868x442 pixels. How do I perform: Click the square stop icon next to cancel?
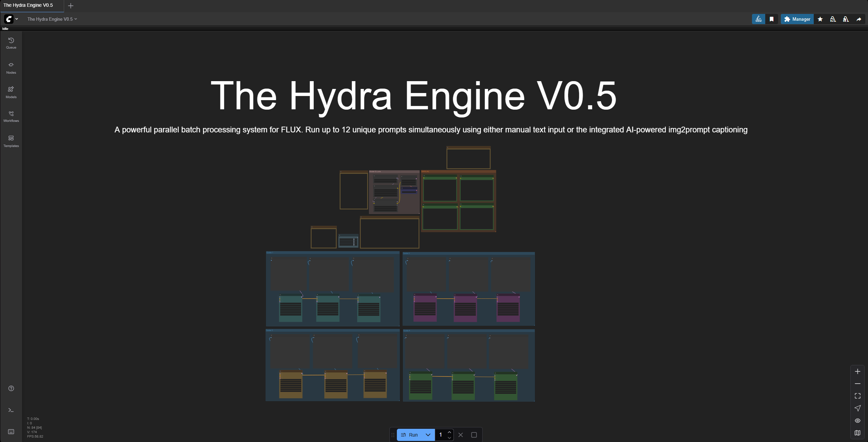474,435
